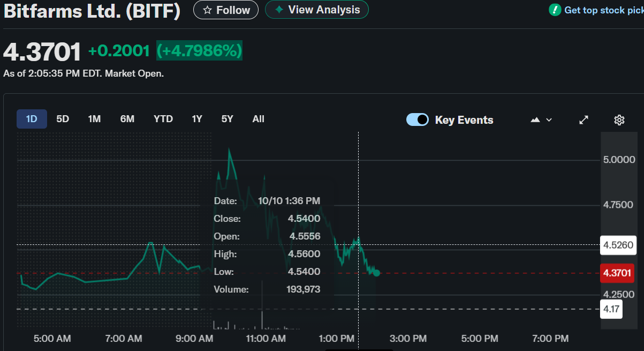Show the 1Y chart range
644x351 pixels.
[197, 119]
